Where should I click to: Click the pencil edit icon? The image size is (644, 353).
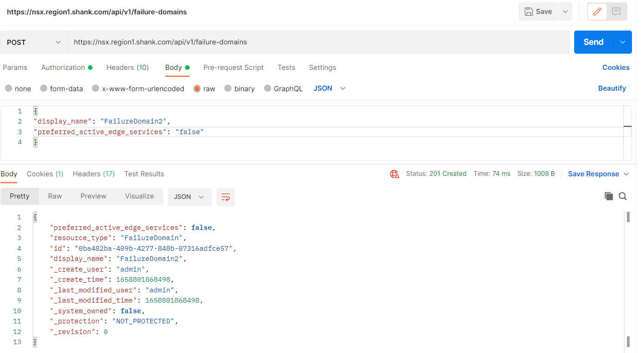[597, 12]
